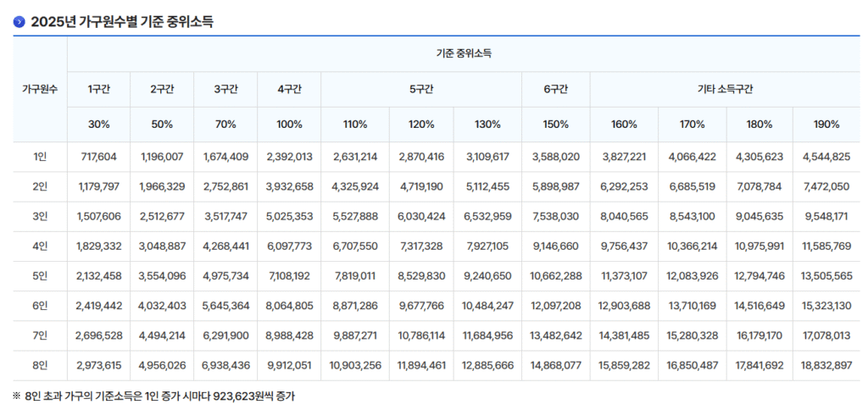Click the value 18,832,897 in 8인 row
The height and width of the screenshot is (410, 868).
pyautogui.click(x=826, y=366)
